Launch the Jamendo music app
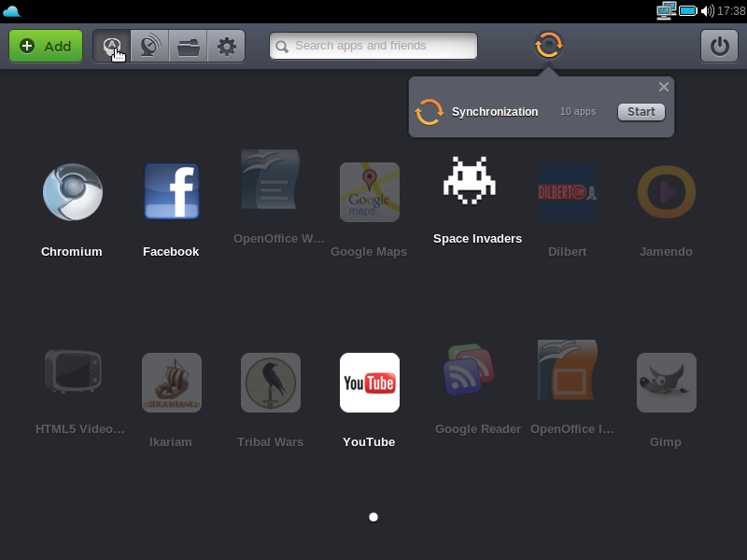Image resolution: width=747 pixels, height=560 pixels. pyautogui.click(x=666, y=193)
